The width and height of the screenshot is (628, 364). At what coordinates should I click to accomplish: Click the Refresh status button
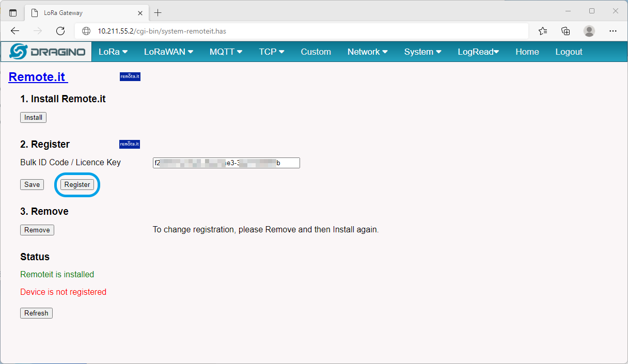point(36,313)
